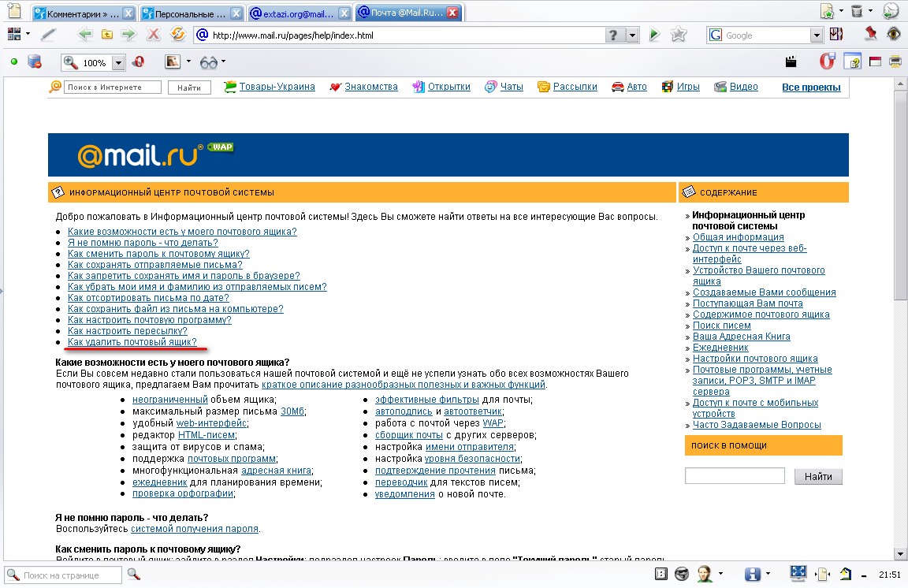
Task: Close the Комментарии tab
Action: pos(129,13)
